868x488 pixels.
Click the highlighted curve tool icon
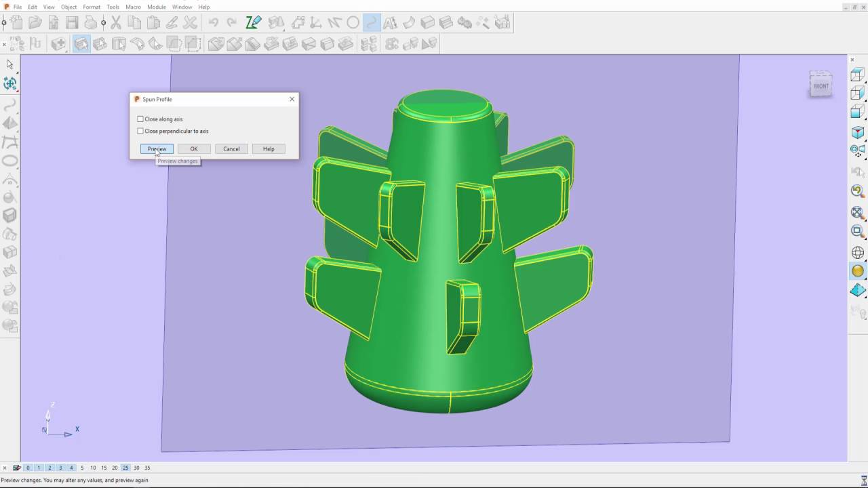click(x=372, y=23)
